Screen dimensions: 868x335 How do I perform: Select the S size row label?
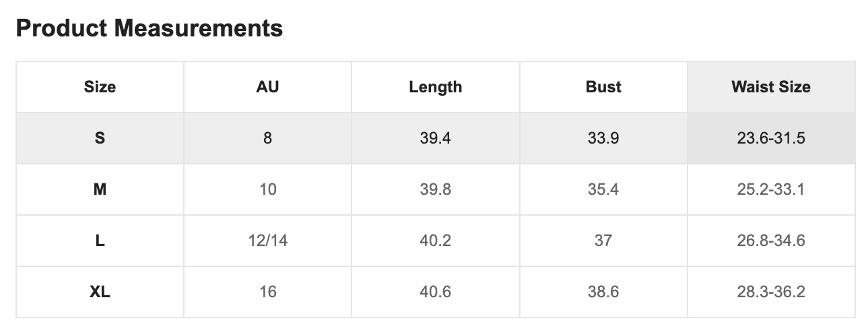click(x=100, y=138)
